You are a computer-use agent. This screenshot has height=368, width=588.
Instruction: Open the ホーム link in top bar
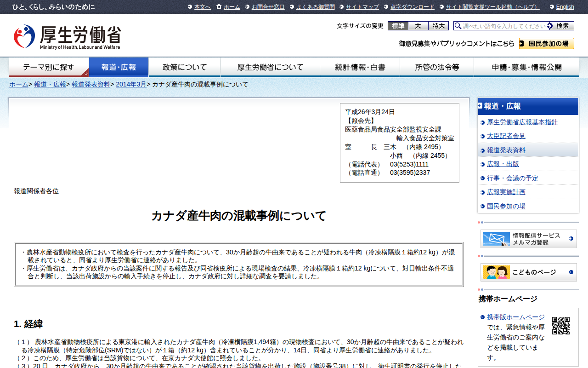point(232,7)
